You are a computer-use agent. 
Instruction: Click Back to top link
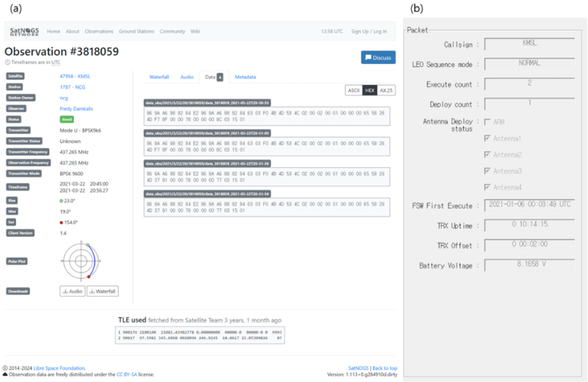point(385,368)
